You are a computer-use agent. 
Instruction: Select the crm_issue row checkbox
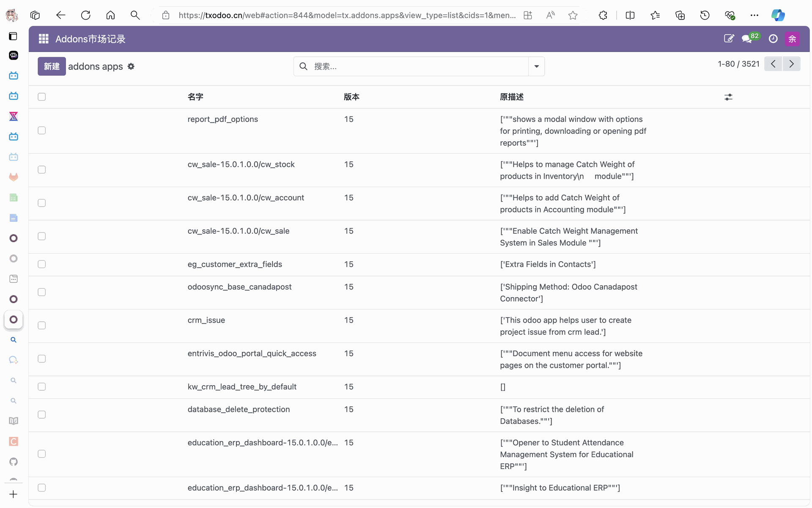pyautogui.click(x=41, y=326)
